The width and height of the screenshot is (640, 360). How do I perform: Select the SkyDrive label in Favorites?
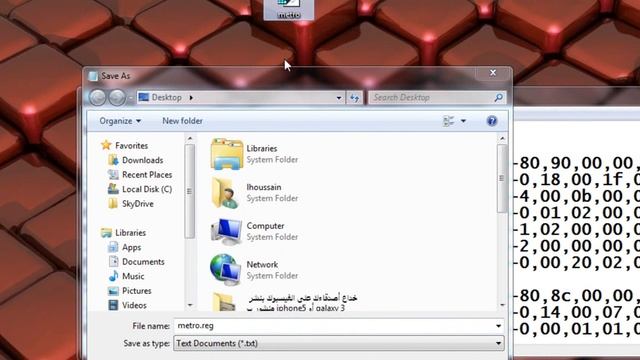click(x=138, y=204)
